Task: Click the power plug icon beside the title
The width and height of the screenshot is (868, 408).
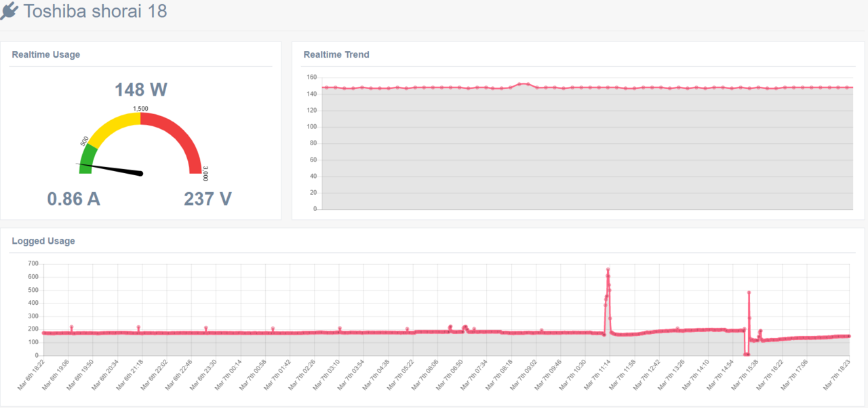Action: [9, 11]
